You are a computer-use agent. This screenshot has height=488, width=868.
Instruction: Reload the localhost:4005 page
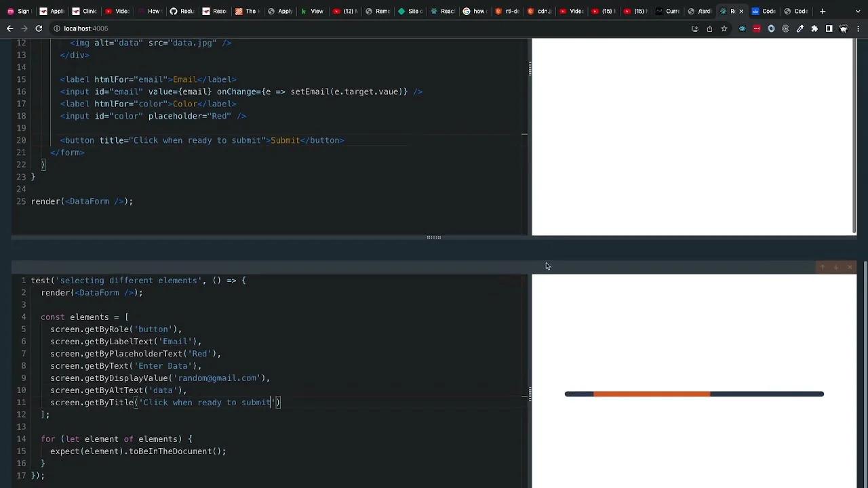pyautogui.click(x=39, y=28)
